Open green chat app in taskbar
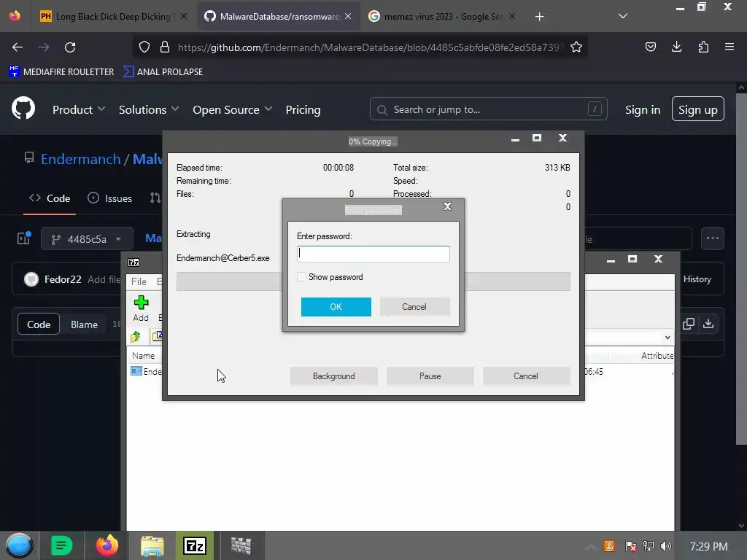This screenshot has height=560, width=747. pyautogui.click(x=61, y=545)
